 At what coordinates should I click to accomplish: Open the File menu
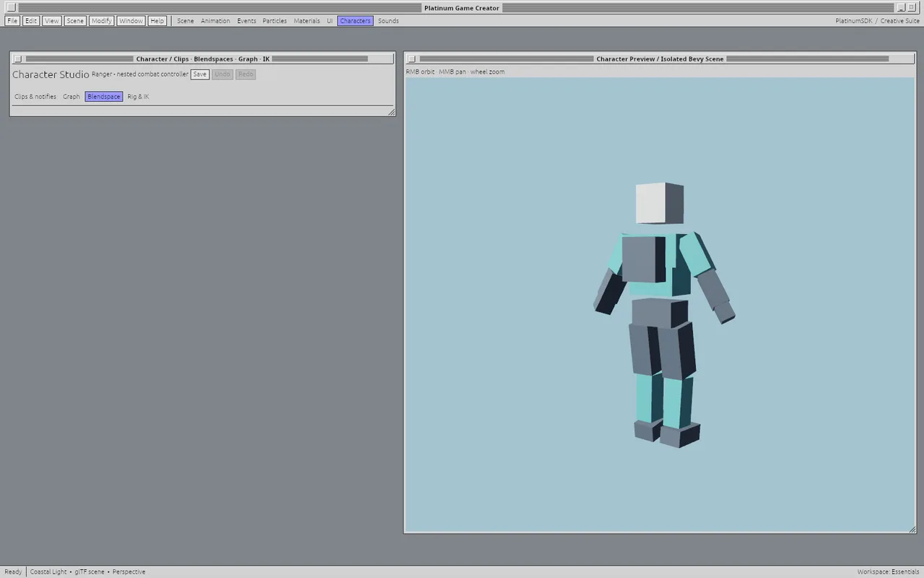point(12,21)
